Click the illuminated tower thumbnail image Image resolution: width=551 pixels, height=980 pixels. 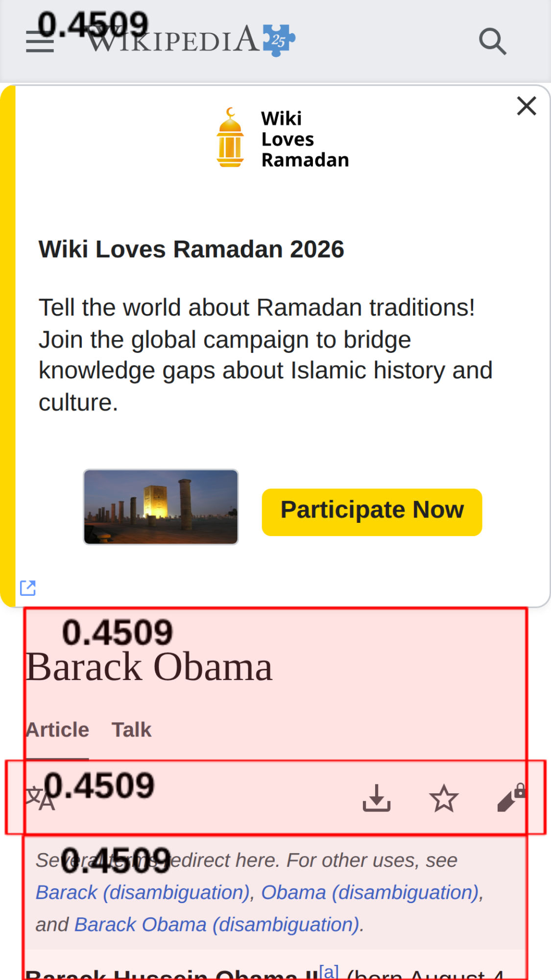point(161,507)
